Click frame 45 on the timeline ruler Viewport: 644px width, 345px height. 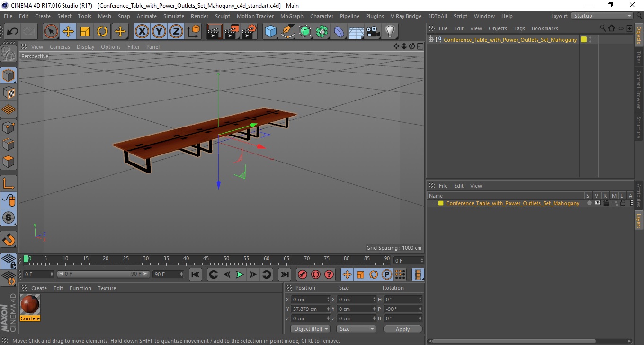[x=206, y=259]
